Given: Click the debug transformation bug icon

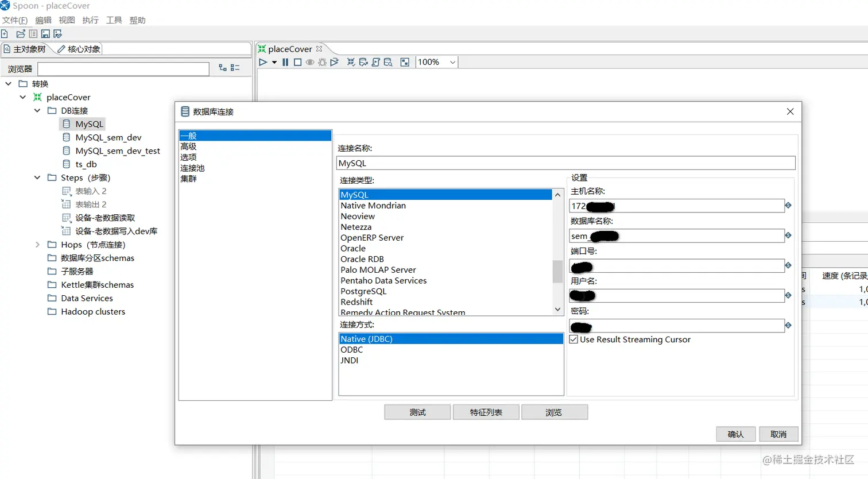Looking at the screenshot, I should pyautogui.click(x=322, y=62).
